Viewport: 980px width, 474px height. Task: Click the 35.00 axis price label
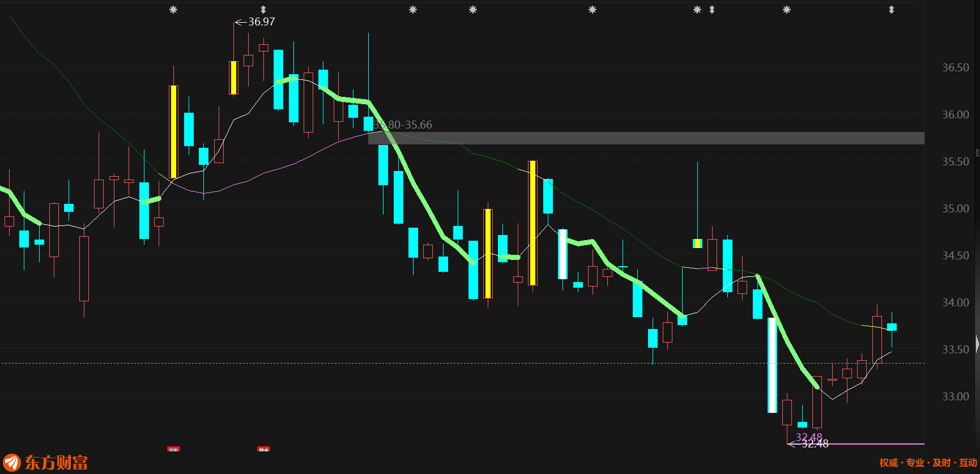(x=956, y=208)
